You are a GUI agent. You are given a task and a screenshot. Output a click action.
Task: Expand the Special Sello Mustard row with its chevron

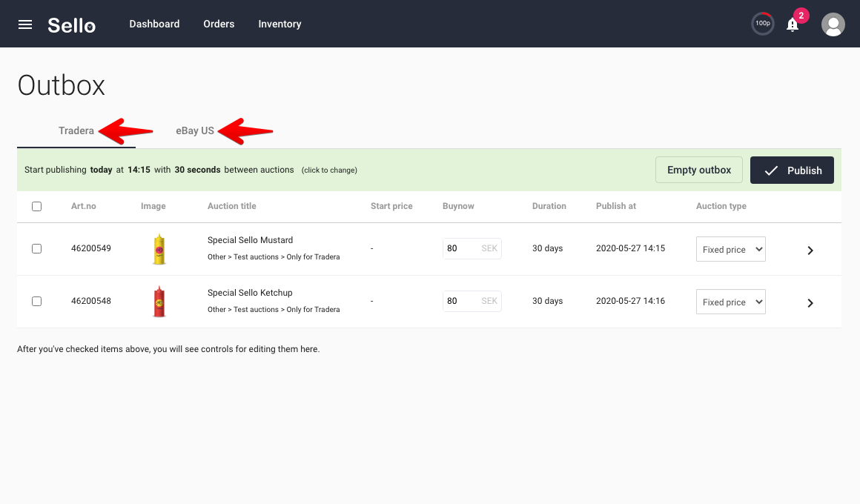point(810,250)
